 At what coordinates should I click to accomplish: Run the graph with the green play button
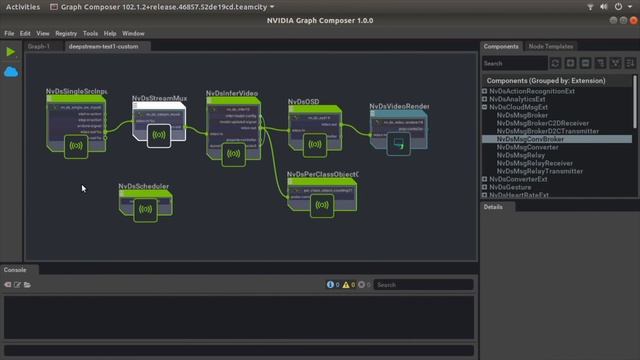tap(11, 52)
